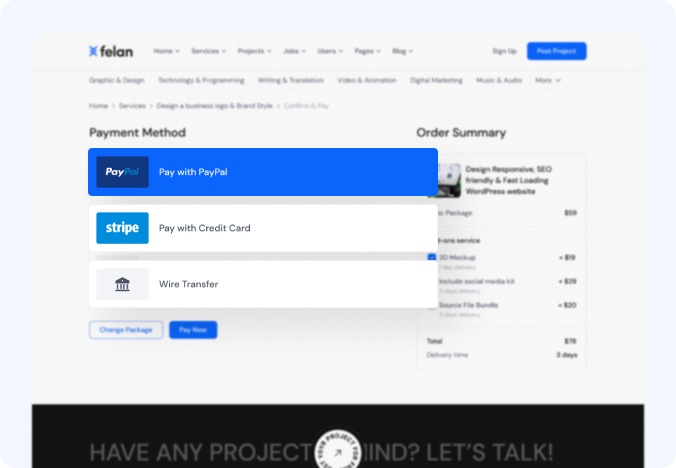Click the 'Payment Method' heading
Viewport: 676px width, 468px height.
(137, 133)
